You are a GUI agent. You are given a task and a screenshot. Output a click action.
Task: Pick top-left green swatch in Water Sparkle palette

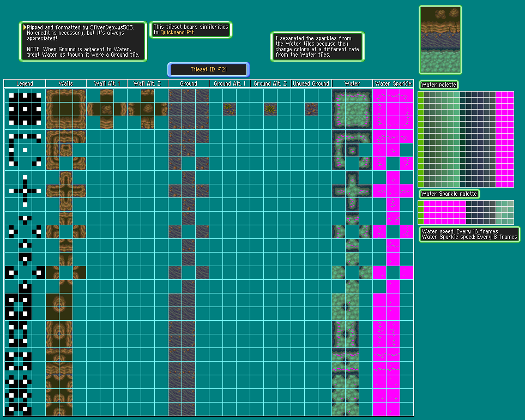(x=421, y=203)
